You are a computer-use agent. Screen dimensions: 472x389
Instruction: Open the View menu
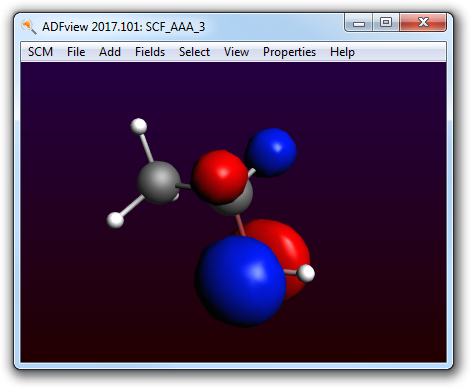(x=236, y=52)
